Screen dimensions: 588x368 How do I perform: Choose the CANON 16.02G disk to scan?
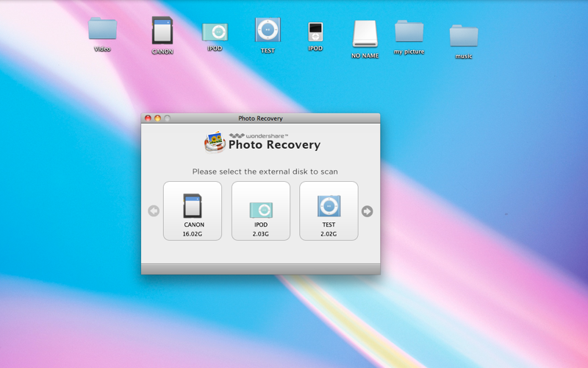tap(193, 211)
